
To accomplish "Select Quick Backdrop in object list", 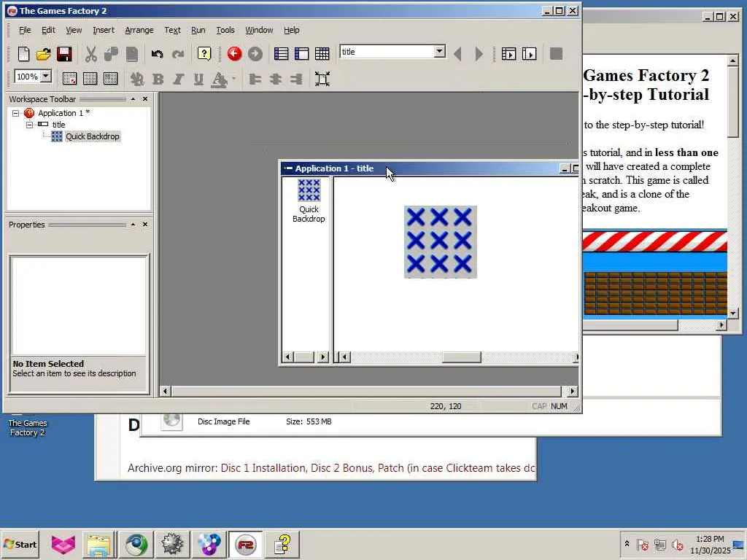I will pyautogui.click(x=309, y=201).
